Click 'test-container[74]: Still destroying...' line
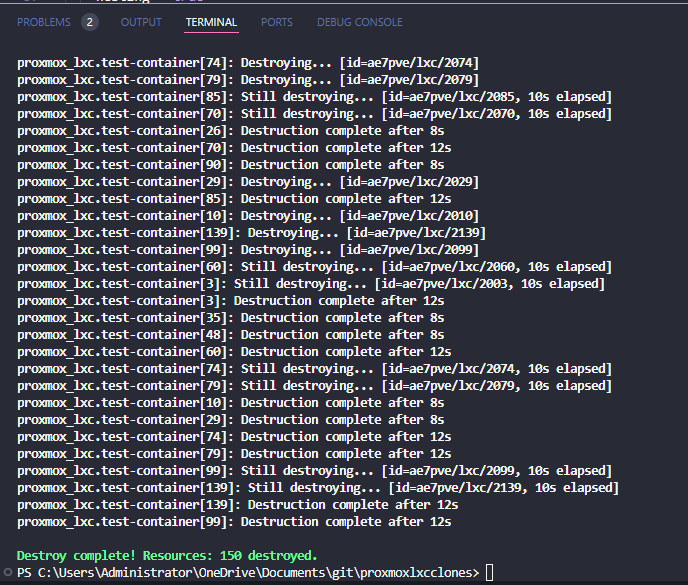The width and height of the screenshot is (688, 585). coord(314,369)
